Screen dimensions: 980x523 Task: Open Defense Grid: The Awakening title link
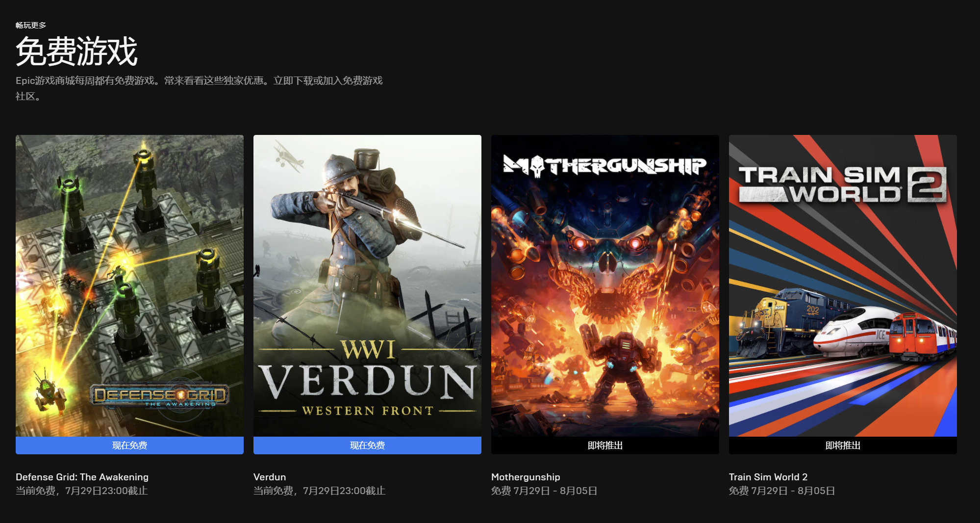tap(82, 477)
